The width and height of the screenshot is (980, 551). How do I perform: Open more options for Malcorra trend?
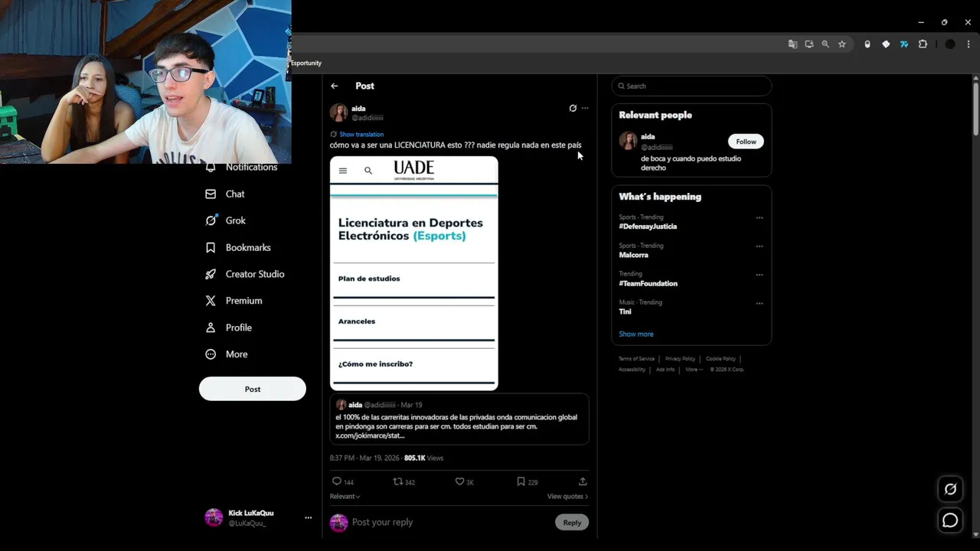click(759, 246)
